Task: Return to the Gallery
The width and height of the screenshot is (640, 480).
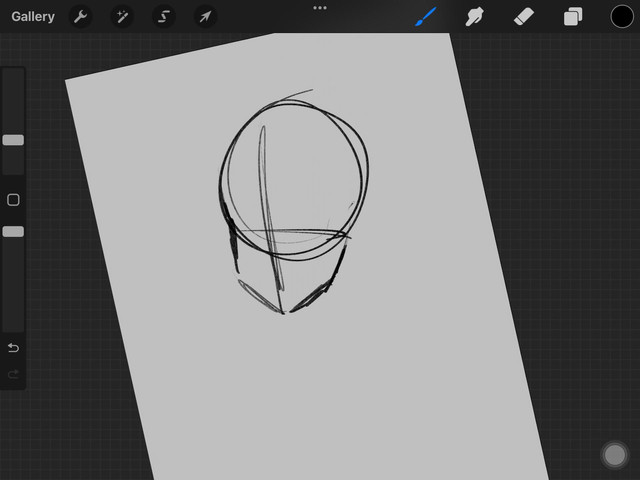Action: click(33, 17)
